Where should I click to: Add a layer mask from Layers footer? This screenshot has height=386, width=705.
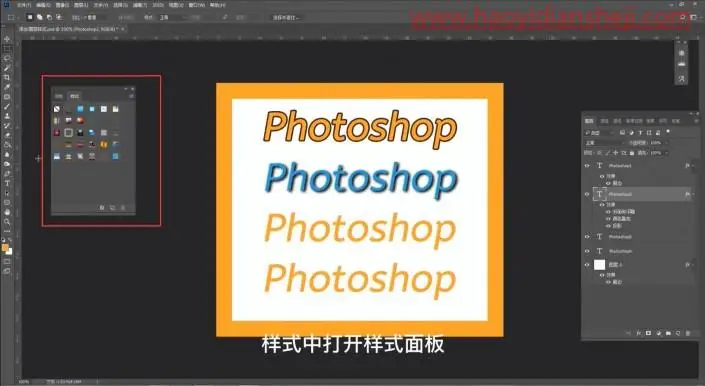click(648, 333)
